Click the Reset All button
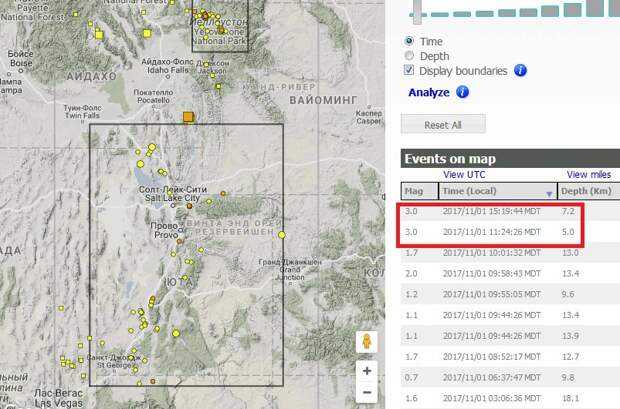 pyautogui.click(x=443, y=125)
